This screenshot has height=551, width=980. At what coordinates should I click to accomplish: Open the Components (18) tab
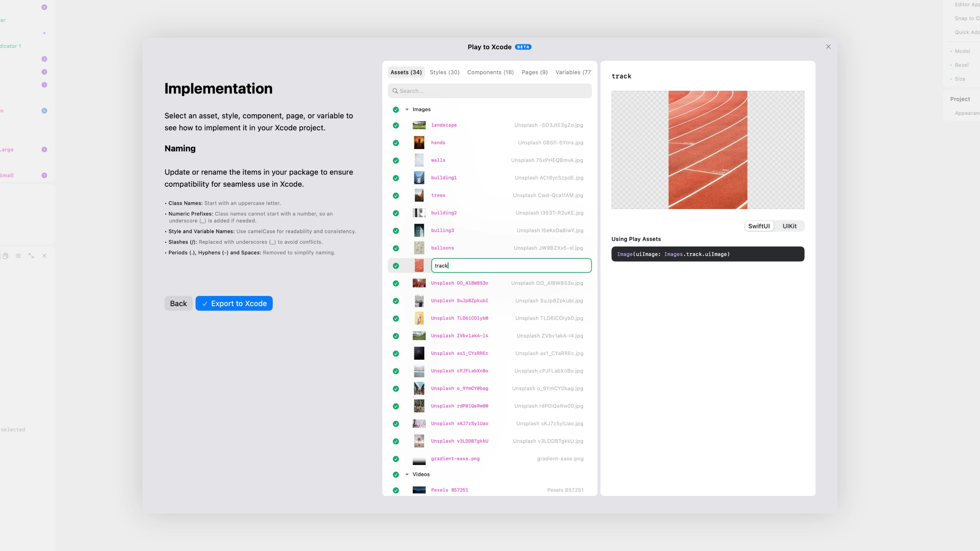coord(490,72)
